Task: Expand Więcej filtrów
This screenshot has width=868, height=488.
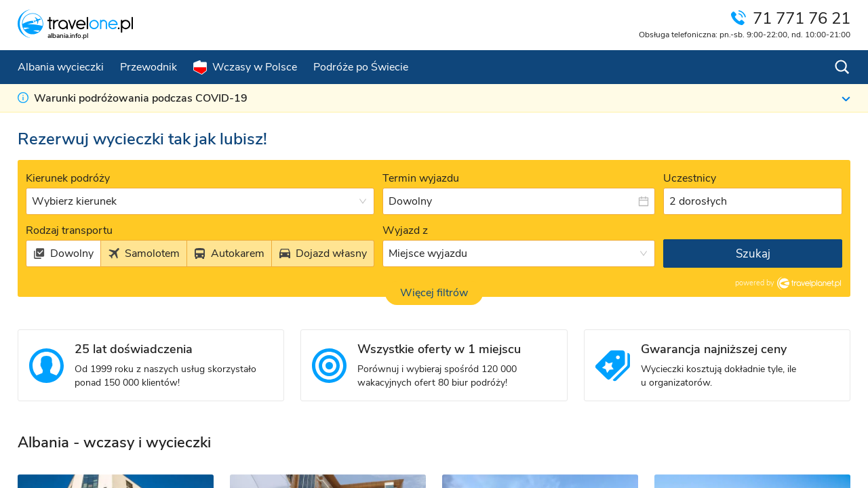Action: (x=434, y=293)
